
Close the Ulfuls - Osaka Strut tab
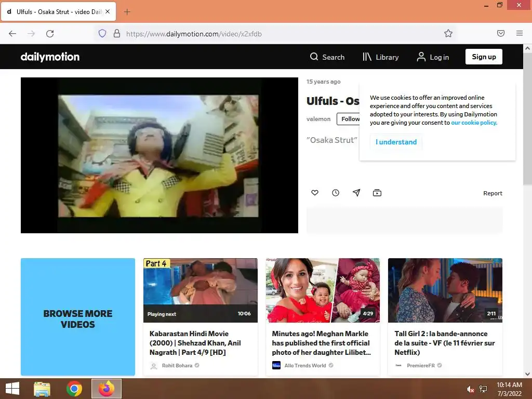[x=108, y=11]
